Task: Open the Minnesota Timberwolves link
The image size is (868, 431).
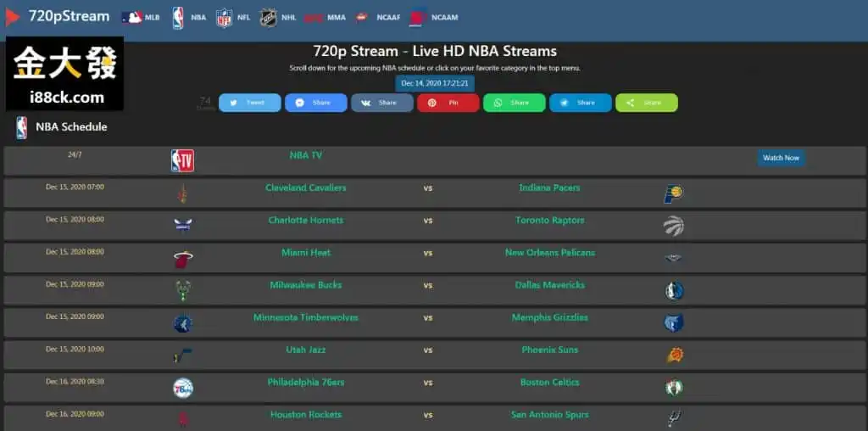Action: 306,317
